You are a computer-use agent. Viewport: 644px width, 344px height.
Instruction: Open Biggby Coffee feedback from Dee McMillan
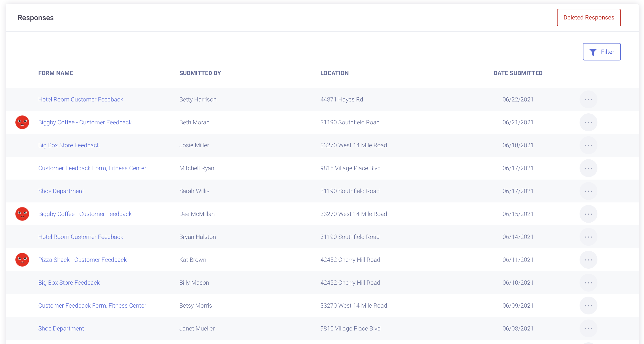click(85, 214)
